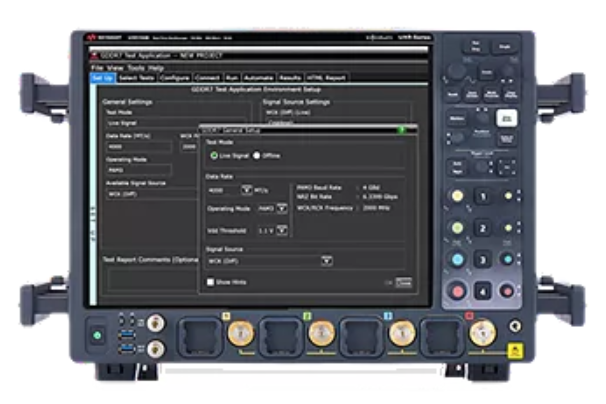Click the WCK/RCK Frequency label
The image size is (606, 404).
click(325, 208)
